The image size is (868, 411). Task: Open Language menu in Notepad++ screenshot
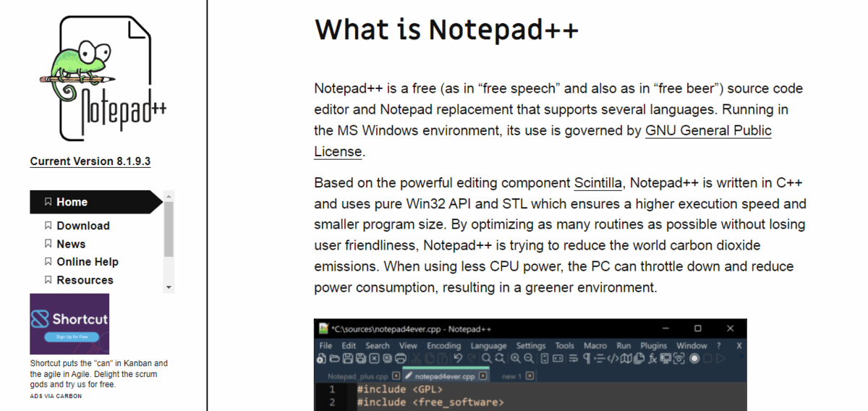click(489, 346)
